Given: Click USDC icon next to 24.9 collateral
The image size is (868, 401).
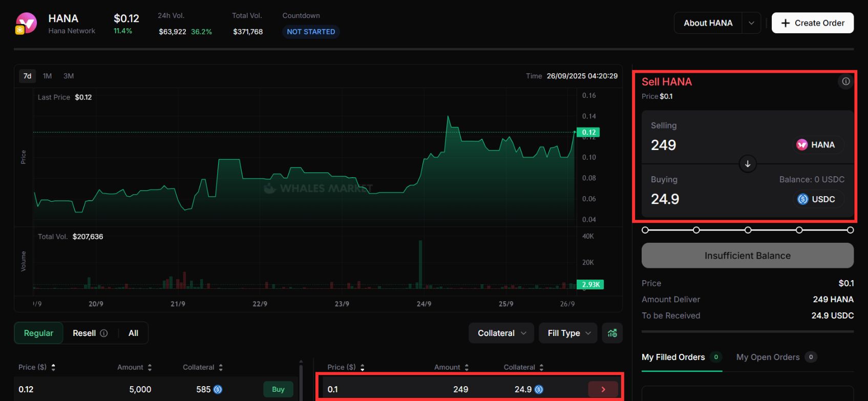Looking at the screenshot, I should tap(539, 390).
